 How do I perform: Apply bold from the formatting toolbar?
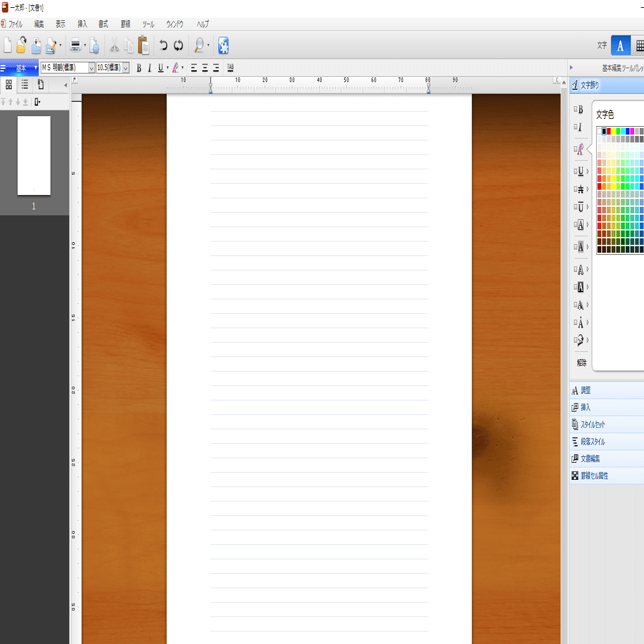click(x=139, y=68)
